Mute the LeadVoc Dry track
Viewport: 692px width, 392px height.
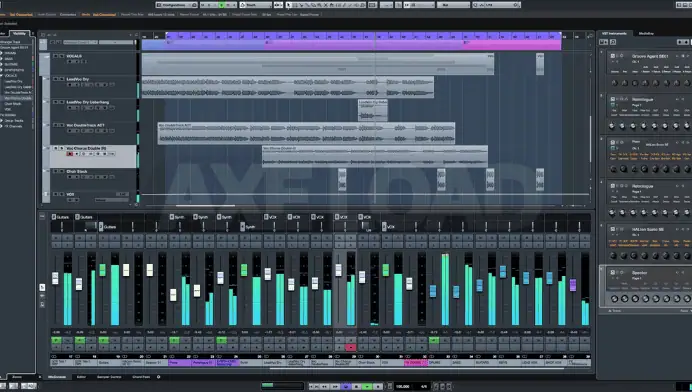(56, 79)
